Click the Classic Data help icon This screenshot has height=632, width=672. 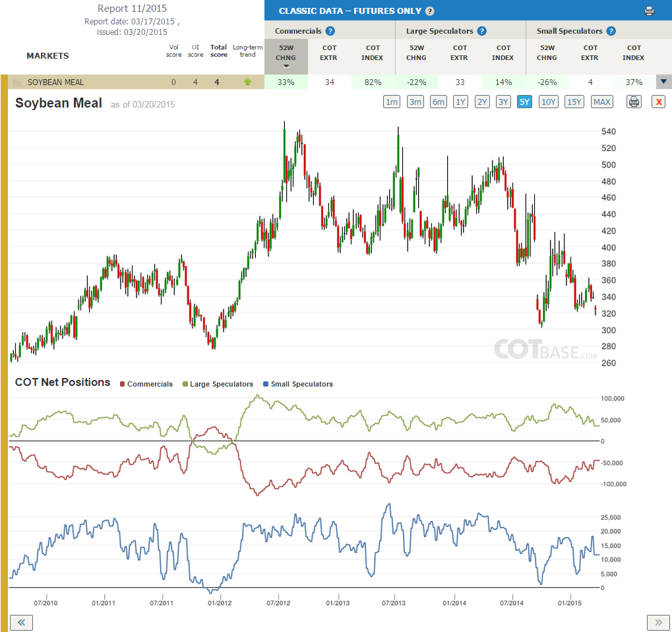[429, 11]
